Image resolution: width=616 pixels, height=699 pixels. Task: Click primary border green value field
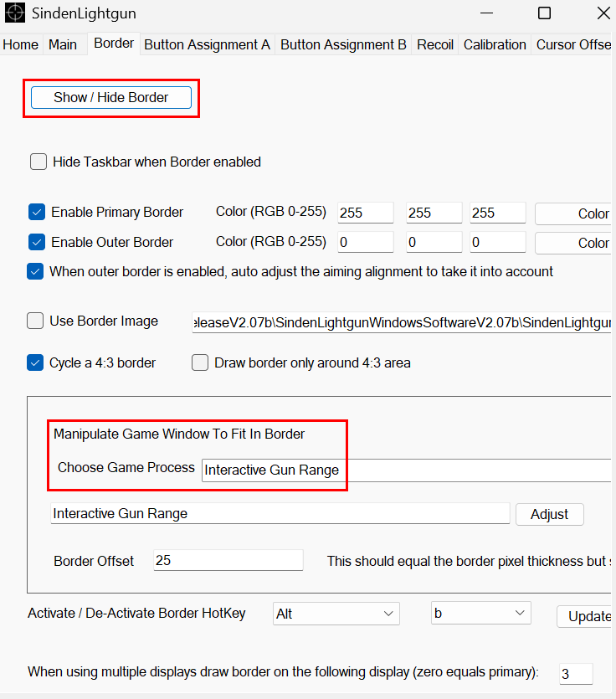[x=434, y=213]
